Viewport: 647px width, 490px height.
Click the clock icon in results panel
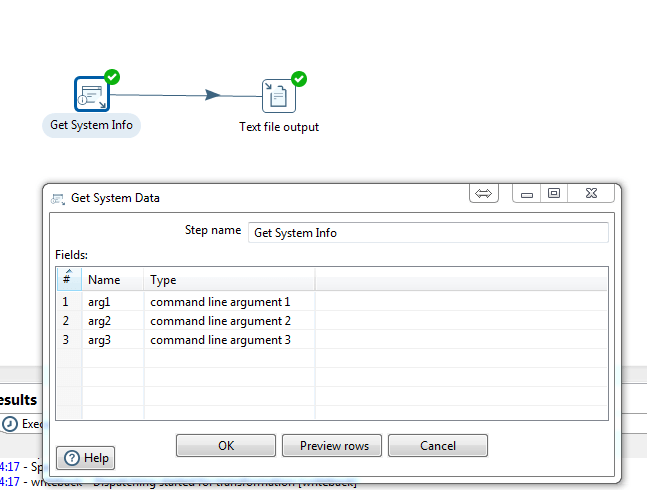click(x=10, y=423)
